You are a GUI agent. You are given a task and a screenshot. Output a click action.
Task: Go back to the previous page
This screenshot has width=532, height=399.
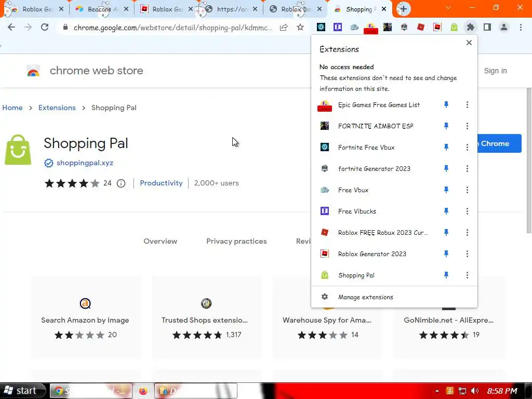[11, 27]
